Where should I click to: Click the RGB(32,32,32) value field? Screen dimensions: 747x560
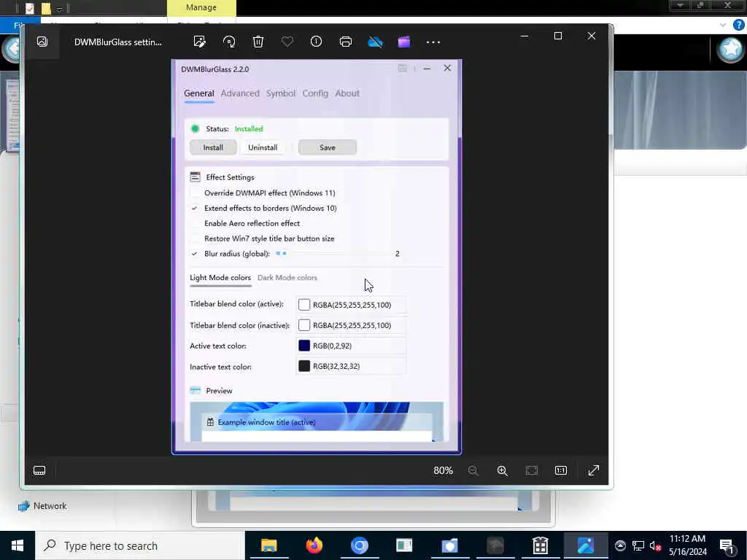pos(351,366)
